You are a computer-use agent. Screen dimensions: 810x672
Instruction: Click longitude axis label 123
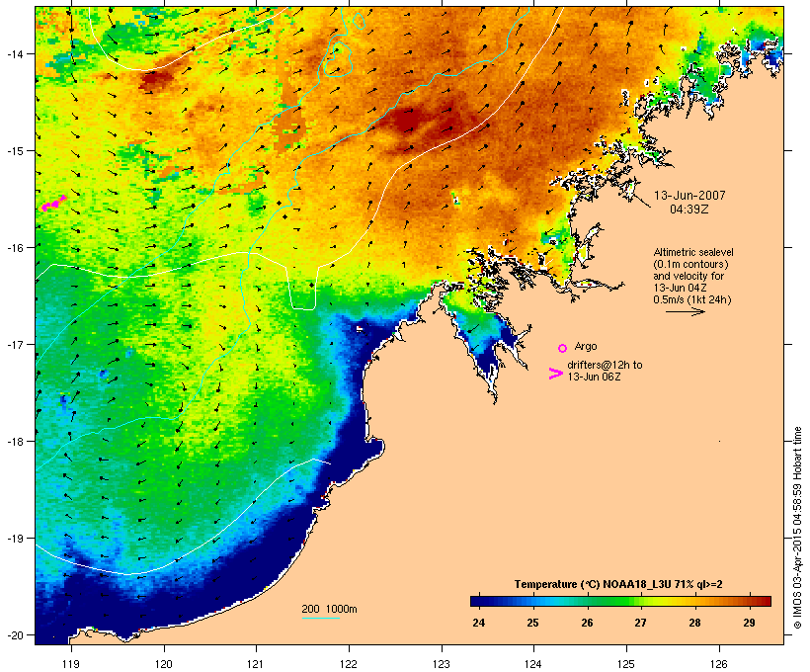tap(442, 664)
